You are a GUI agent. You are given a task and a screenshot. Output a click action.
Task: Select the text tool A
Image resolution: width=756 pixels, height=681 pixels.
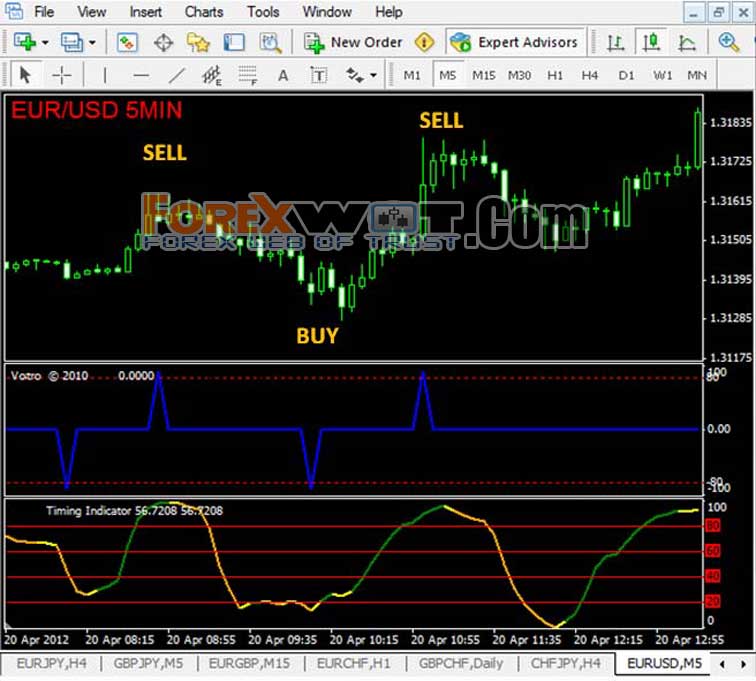pos(284,76)
